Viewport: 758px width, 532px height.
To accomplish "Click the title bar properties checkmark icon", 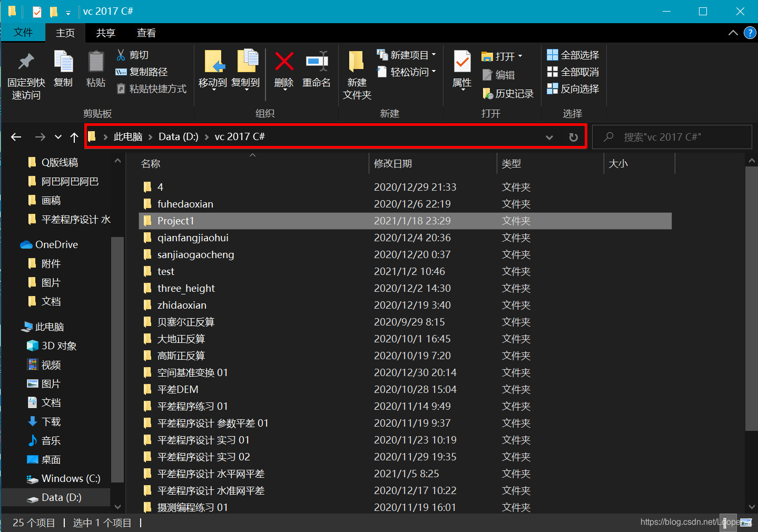I will pos(36,12).
